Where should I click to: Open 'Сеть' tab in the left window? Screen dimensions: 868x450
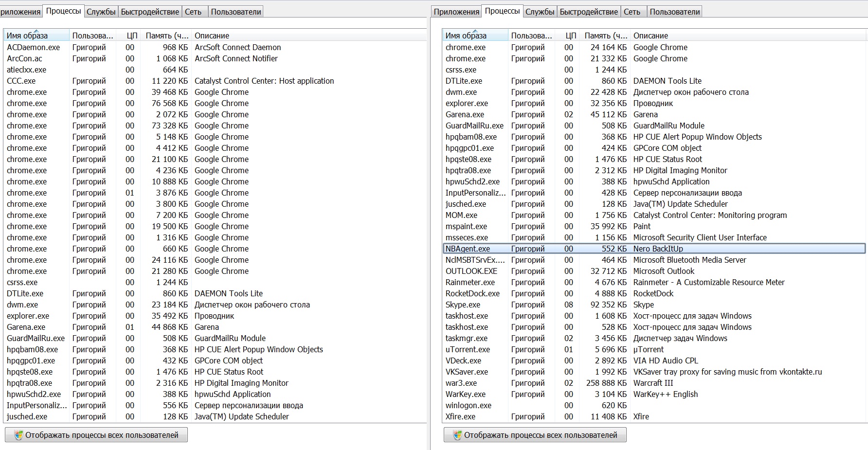[x=193, y=12]
